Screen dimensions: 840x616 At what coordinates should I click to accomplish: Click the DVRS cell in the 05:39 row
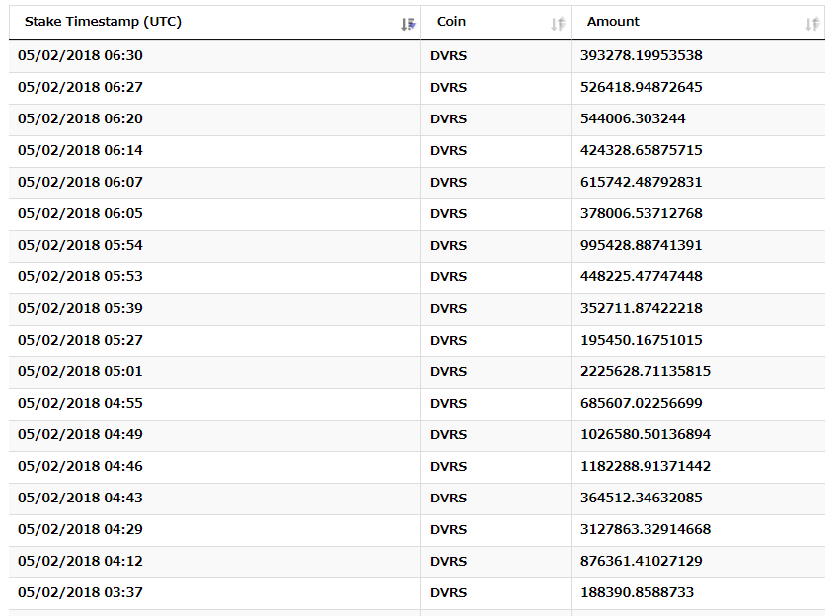(x=449, y=308)
